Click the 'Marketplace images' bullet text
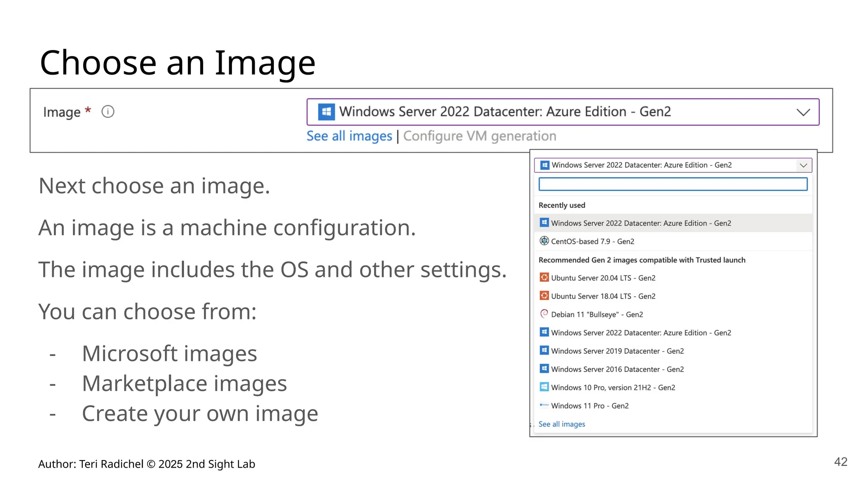Screen dimensions: 868x488 click(184, 383)
